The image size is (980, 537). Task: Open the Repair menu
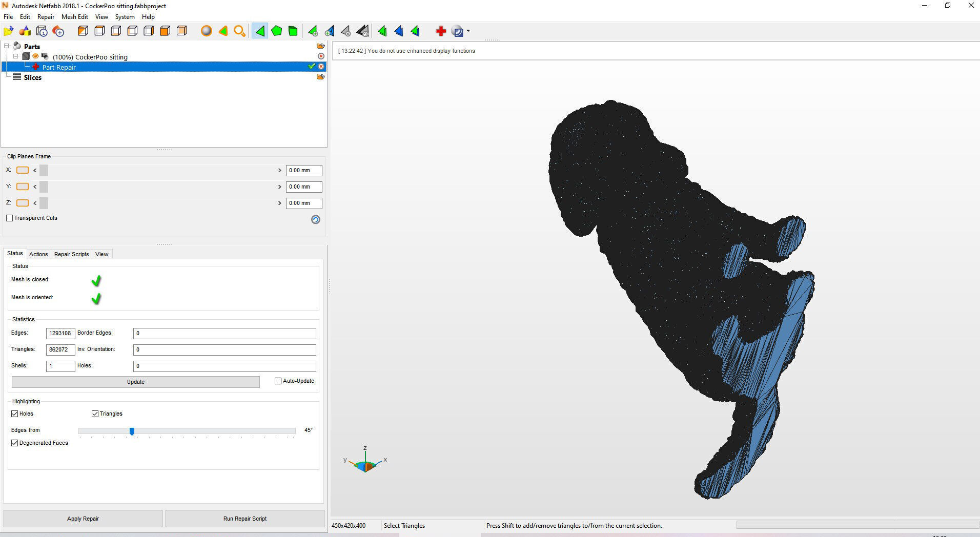coord(46,17)
